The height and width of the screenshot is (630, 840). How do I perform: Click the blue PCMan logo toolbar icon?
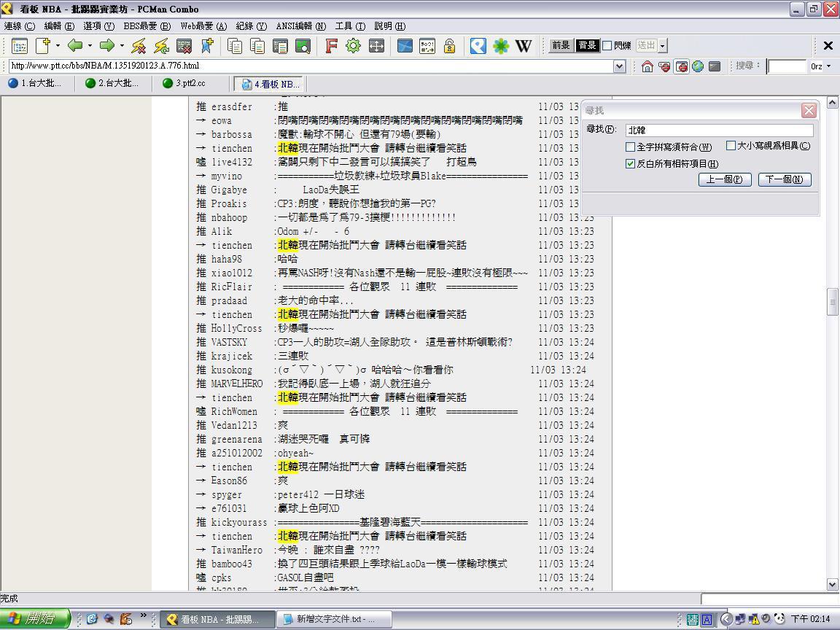tap(478, 46)
